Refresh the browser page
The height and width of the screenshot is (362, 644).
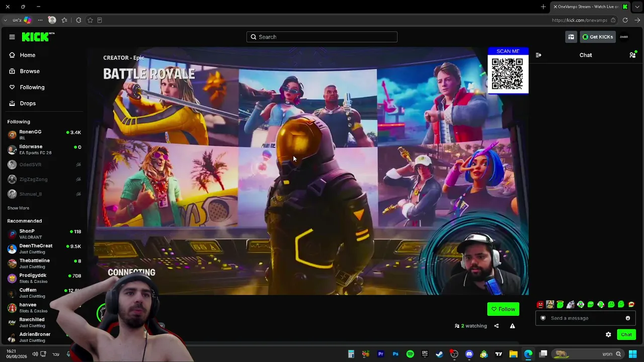click(x=625, y=20)
